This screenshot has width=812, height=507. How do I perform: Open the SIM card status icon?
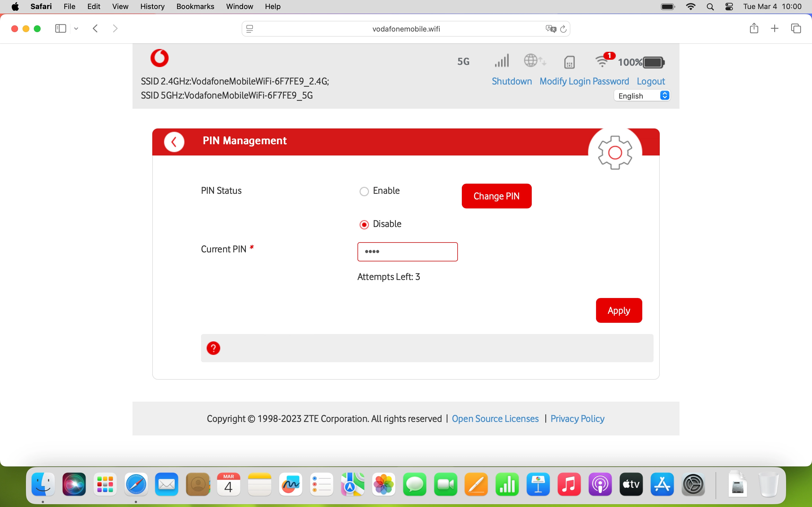[x=569, y=62]
